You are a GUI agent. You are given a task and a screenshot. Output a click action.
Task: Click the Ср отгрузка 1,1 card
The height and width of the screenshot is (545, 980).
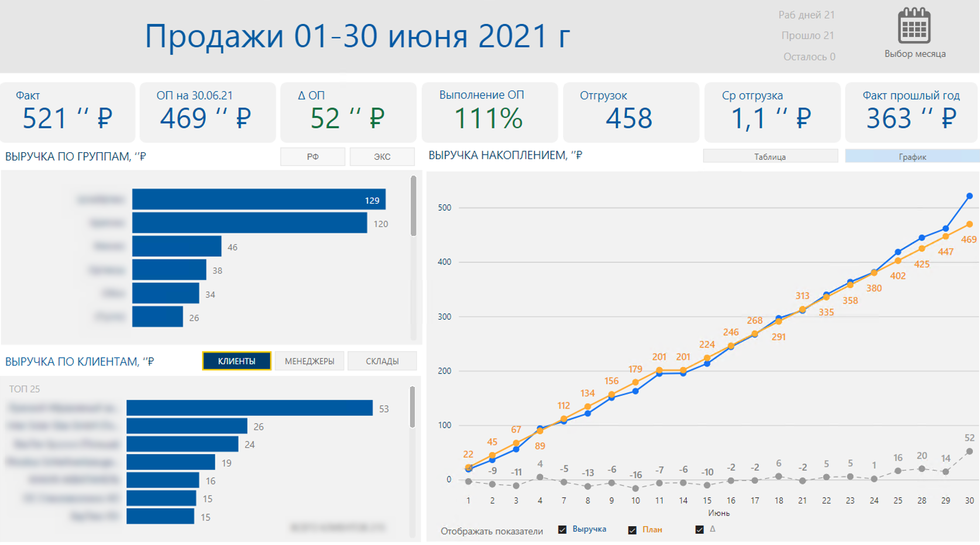click(x=772, y=112)
